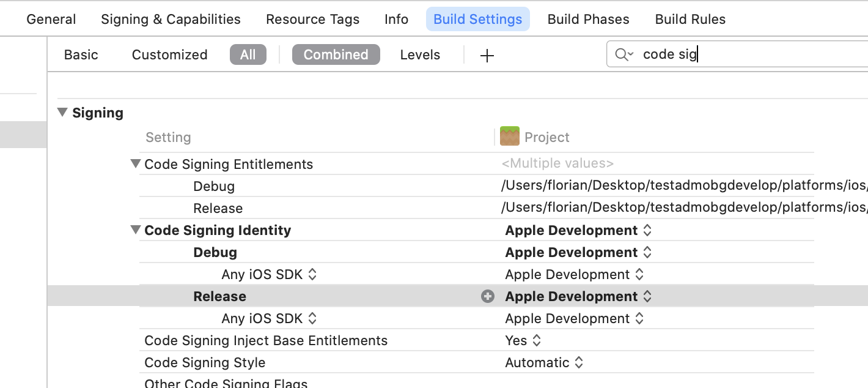Select the All settings filter
The width and height of the screenshot is (868, 388).
248,55
